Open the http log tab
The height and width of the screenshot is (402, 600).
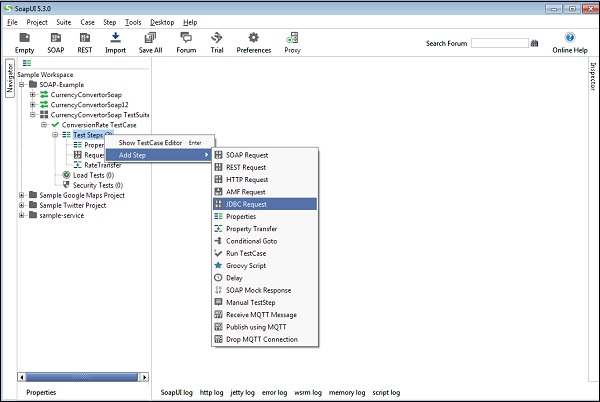pos(212,393)
